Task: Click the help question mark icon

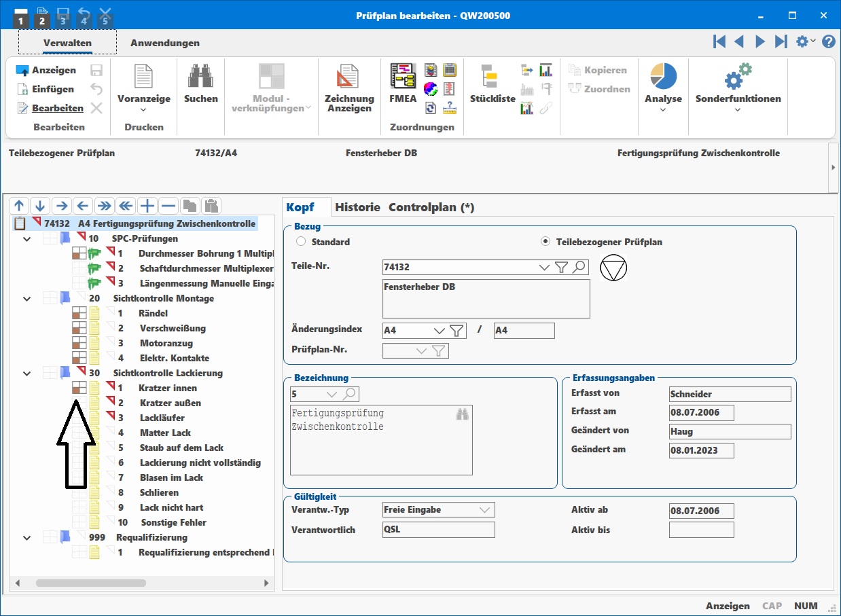Action: point(828,42)
